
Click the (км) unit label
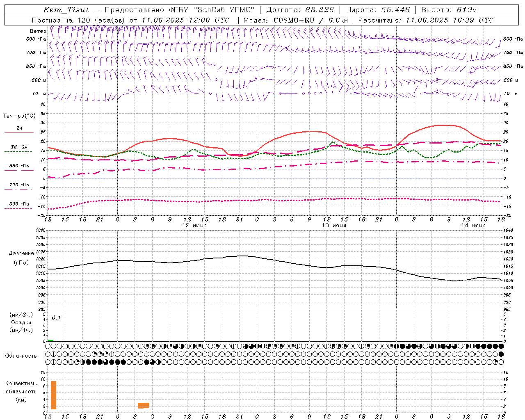[21, 399]
